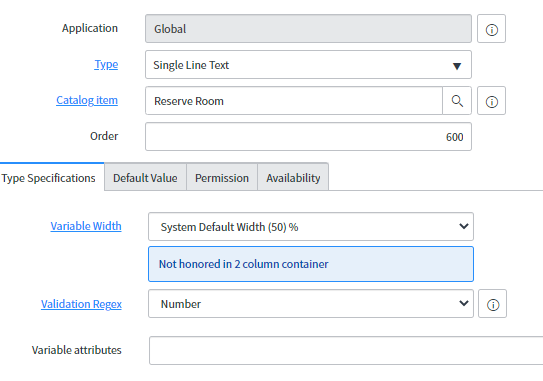
Task: Open the Default Value tab
Action: pos(145,178)
